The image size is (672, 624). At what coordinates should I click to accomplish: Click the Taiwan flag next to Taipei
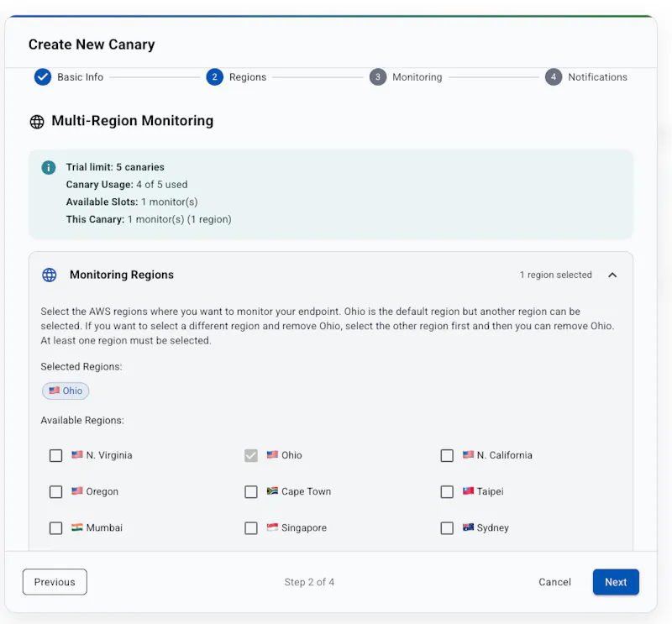coord(468,491)
